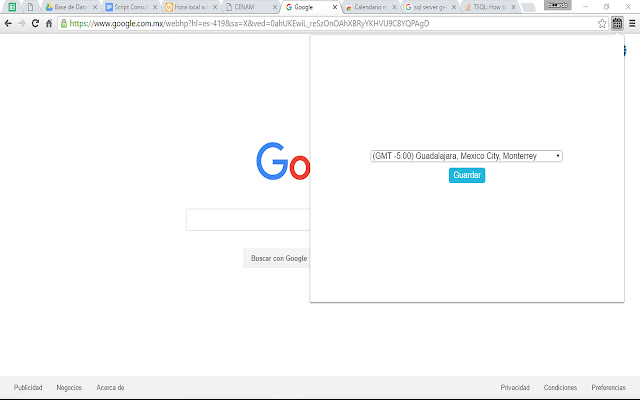Click the Google search input box
Screen dimensions: 640x400
[x=248, y=220]
